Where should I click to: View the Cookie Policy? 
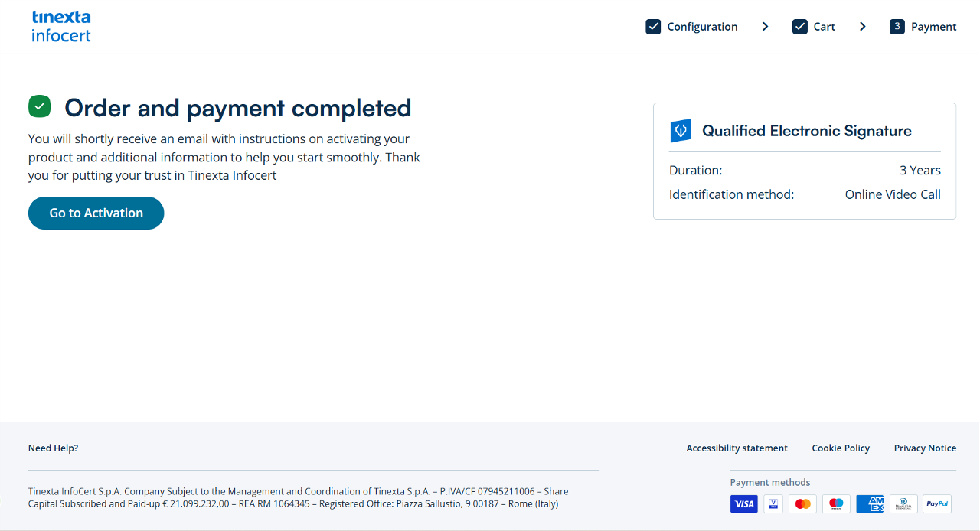pos(841,448)
